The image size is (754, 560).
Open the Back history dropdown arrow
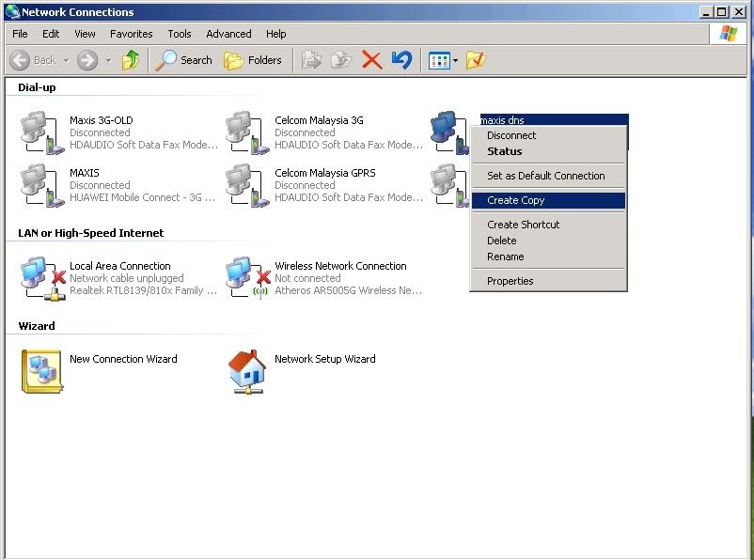(67, 61)
